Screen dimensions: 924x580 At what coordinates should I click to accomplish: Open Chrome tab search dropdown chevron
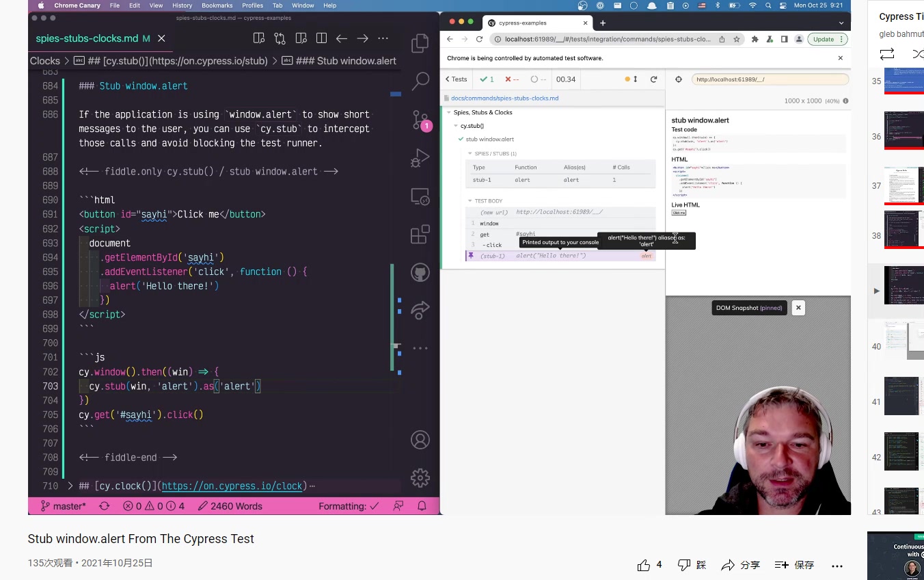[x=843, y=23]
